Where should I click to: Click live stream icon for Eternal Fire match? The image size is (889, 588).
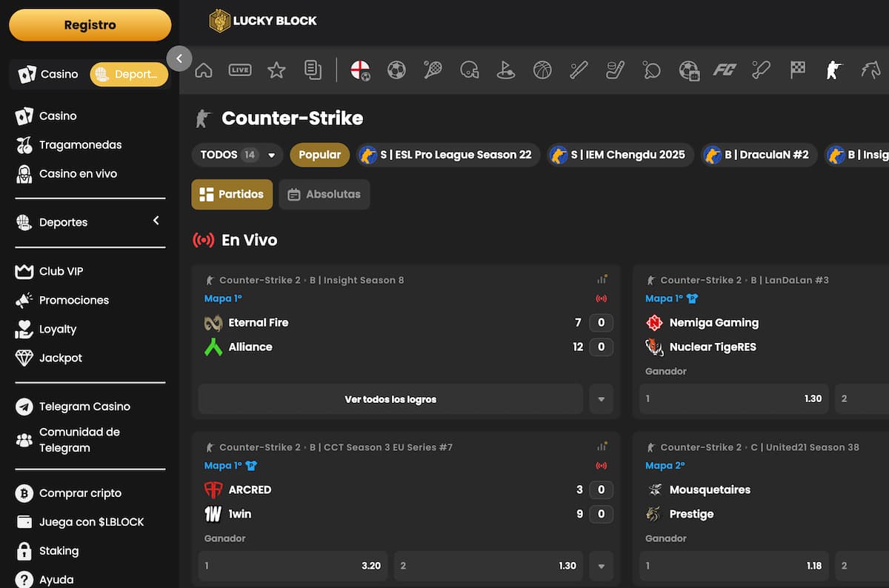coord(602,299)
